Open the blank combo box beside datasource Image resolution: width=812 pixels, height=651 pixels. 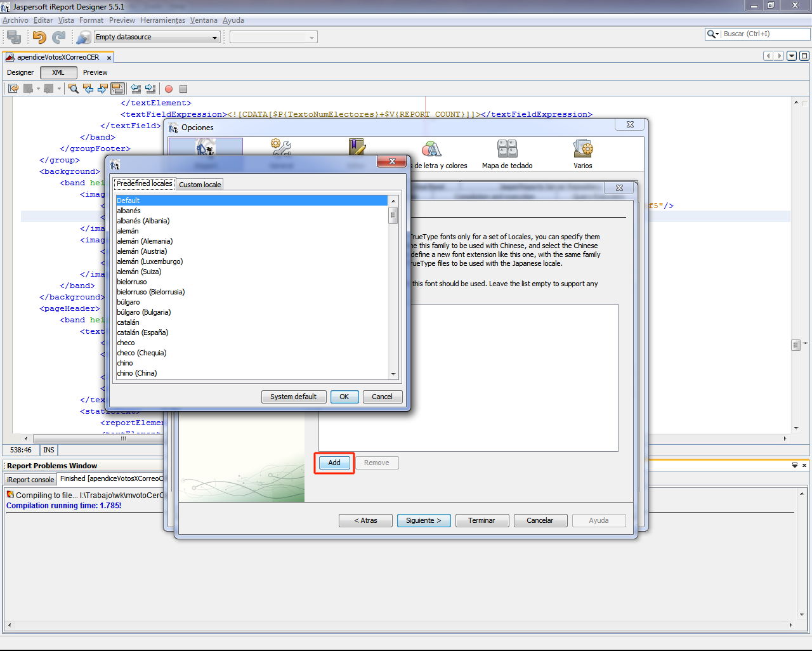(273, 37)
